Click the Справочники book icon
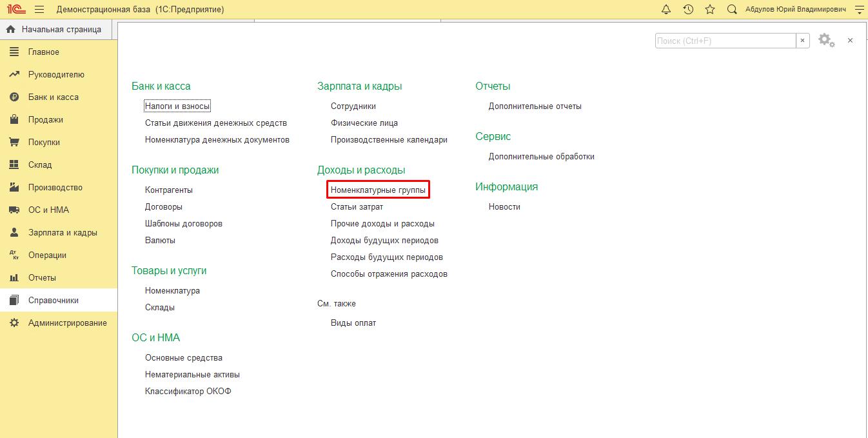Screen dimensions: 868x438 (14, 300)
